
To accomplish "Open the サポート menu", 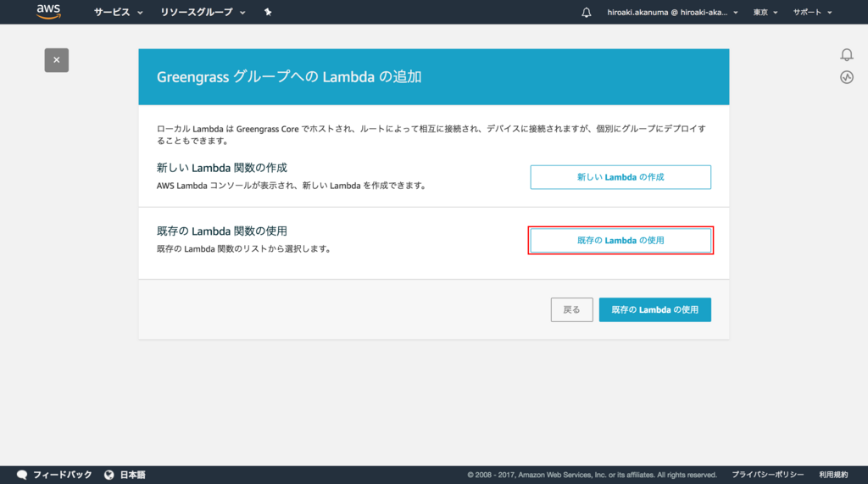I will pyautogui.click(x=812, y=12).
